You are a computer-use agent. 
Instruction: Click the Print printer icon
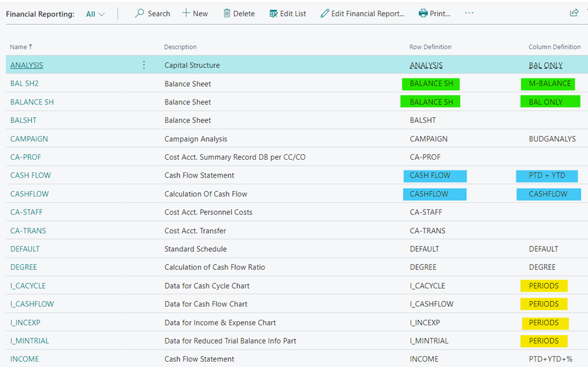[423, 13]
